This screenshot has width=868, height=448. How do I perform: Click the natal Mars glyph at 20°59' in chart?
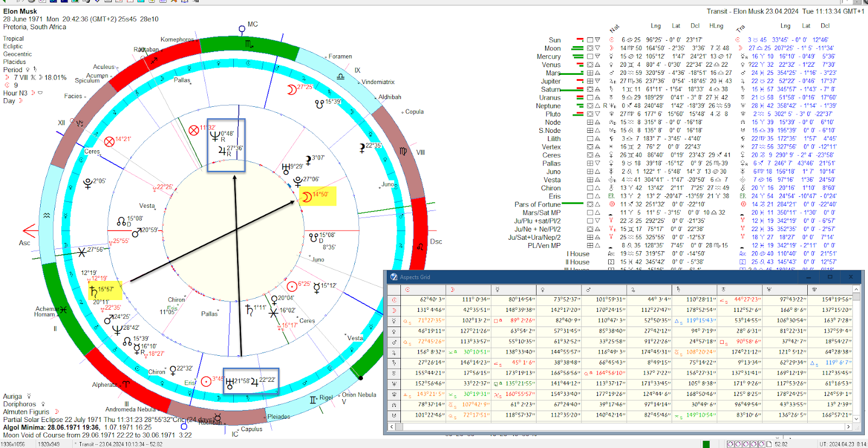(x=137, y=232)
